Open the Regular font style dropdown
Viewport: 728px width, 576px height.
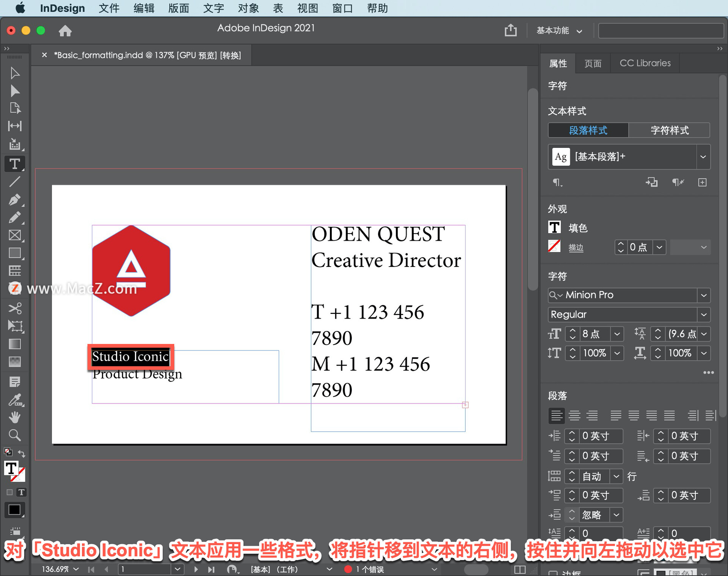click(x=704, y=314)
